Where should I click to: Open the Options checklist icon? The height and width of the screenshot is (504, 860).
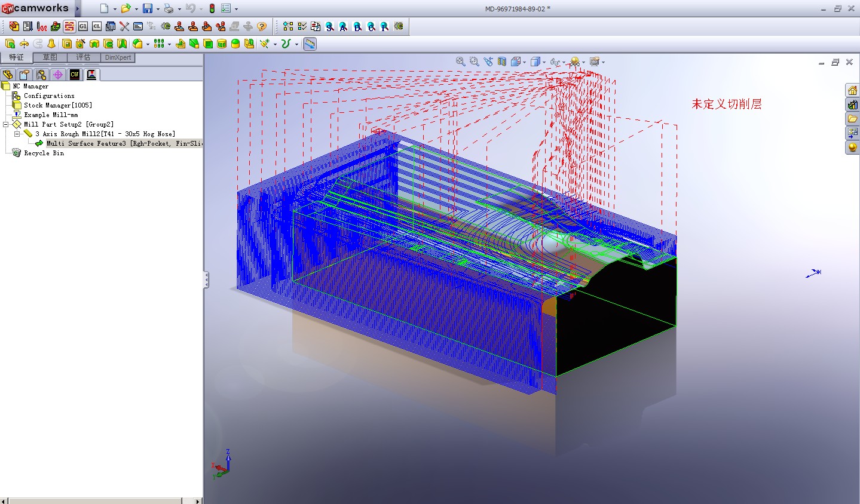click(226, 8)
